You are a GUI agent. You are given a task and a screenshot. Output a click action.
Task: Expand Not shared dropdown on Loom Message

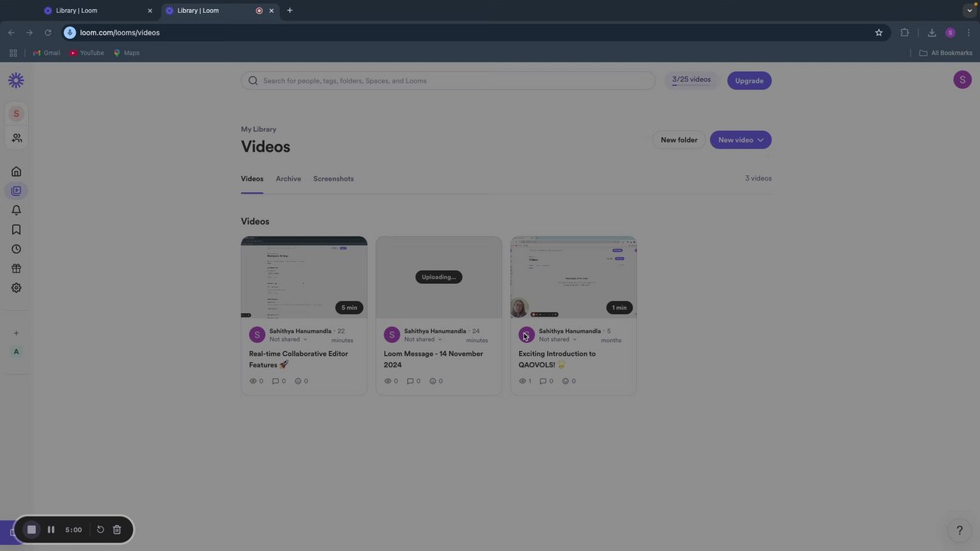click(x=423, y=339)
